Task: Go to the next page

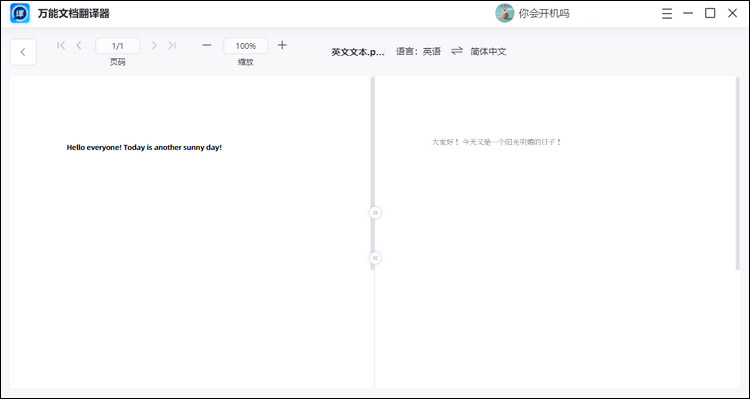Action: [154, 45]
